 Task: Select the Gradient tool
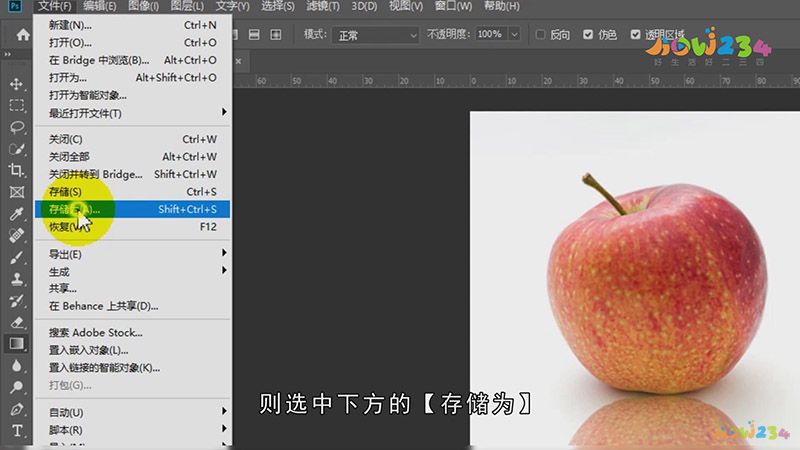coord(16,344)
